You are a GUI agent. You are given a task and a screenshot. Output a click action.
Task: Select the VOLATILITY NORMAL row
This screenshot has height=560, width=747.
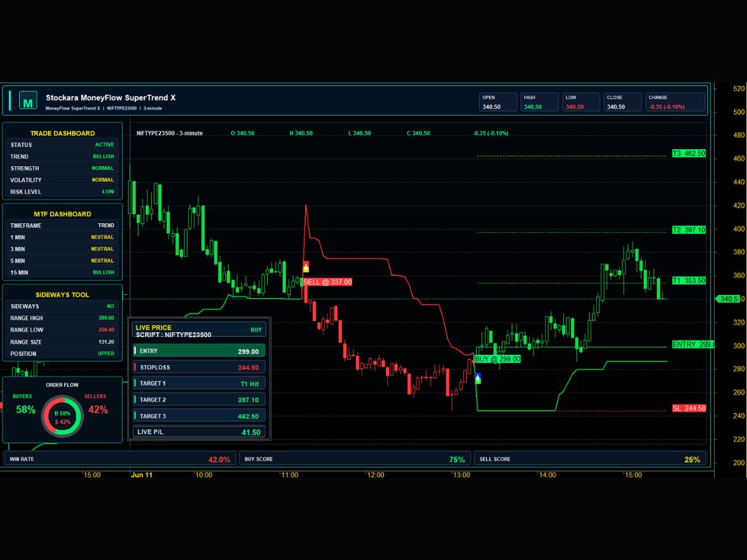pos(62,180)
